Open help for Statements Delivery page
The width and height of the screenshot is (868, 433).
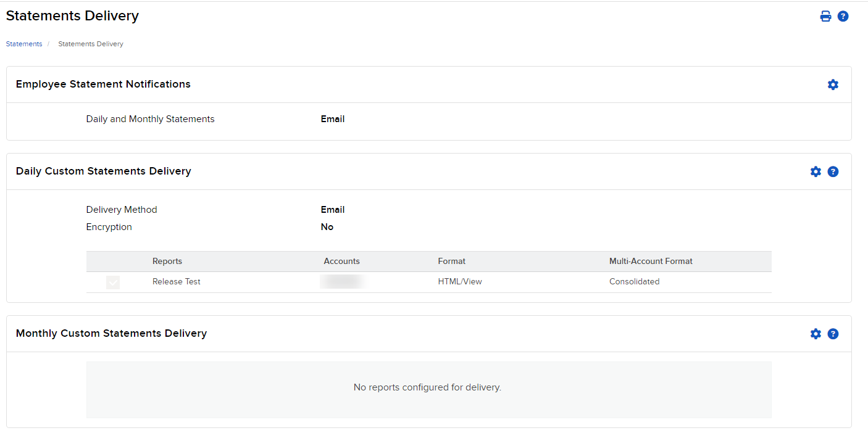843,16
